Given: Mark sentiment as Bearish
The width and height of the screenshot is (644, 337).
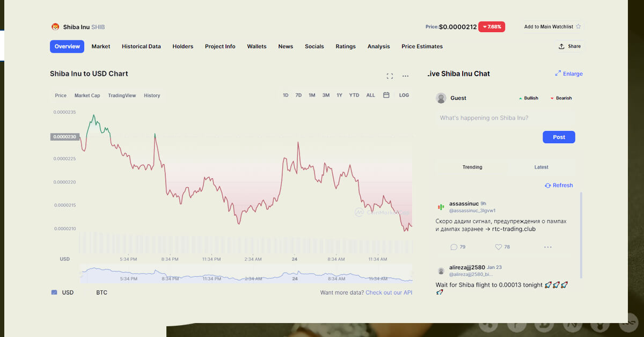Looking at the screenshot, I should click(x=561, y=98).
